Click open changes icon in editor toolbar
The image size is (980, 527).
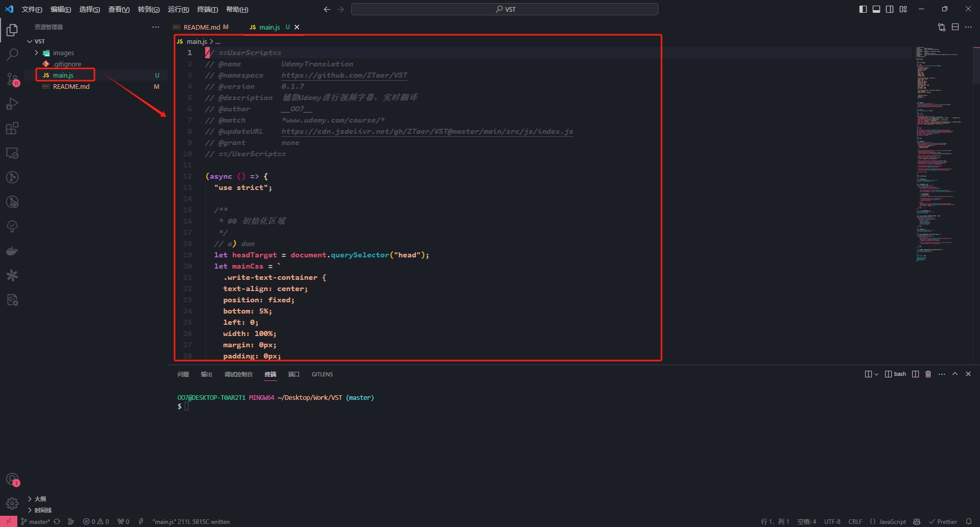click(942, 27)
